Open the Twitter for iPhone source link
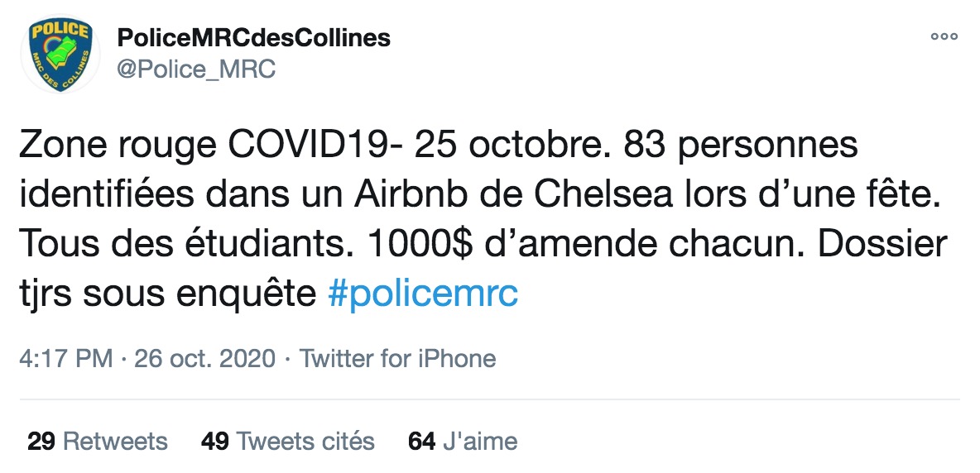Image resolution: width=980 pixels, height=473 pixels. 397,359
